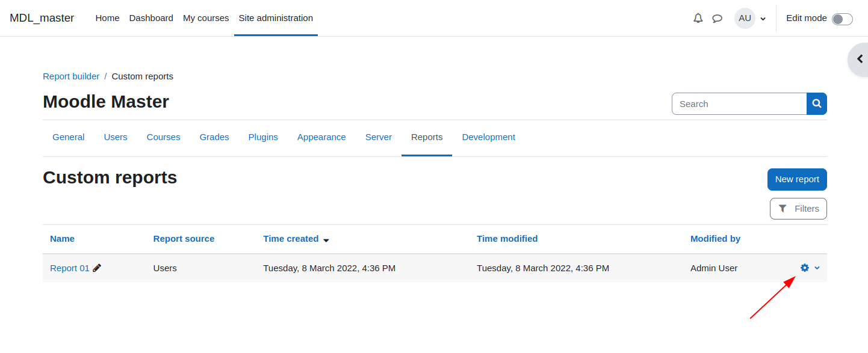Viewport: 868px width, 353px height.
Task: Go to the Home menu item
Action: point(107,18)
